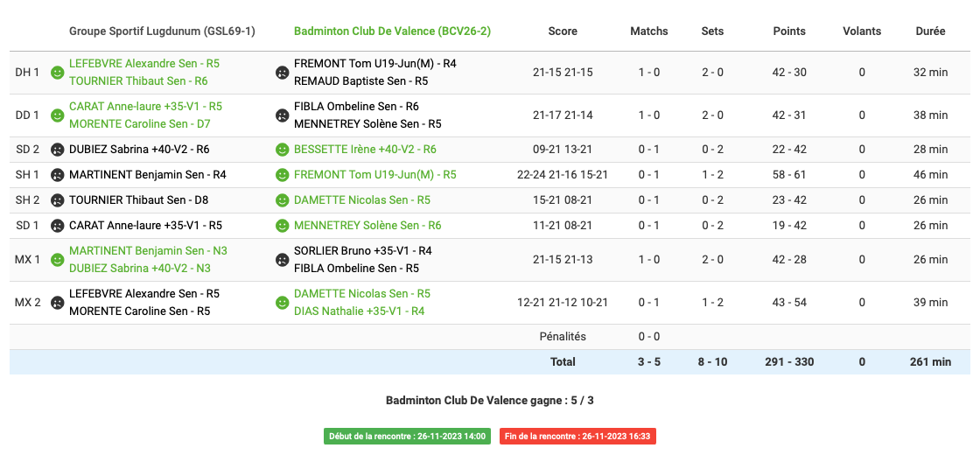Click the green smiley beside FREMONT Tom in SH 1
This screenshot has height=455, width=980.
coord(283,175)
